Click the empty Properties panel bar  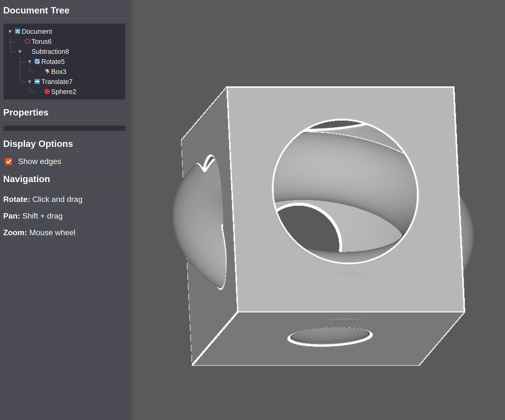(x=64, y=128)
